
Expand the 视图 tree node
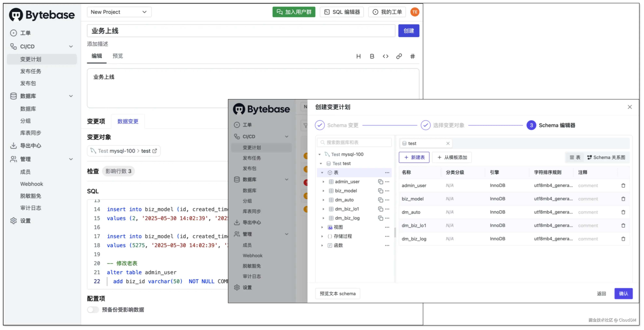coord(322,227)
